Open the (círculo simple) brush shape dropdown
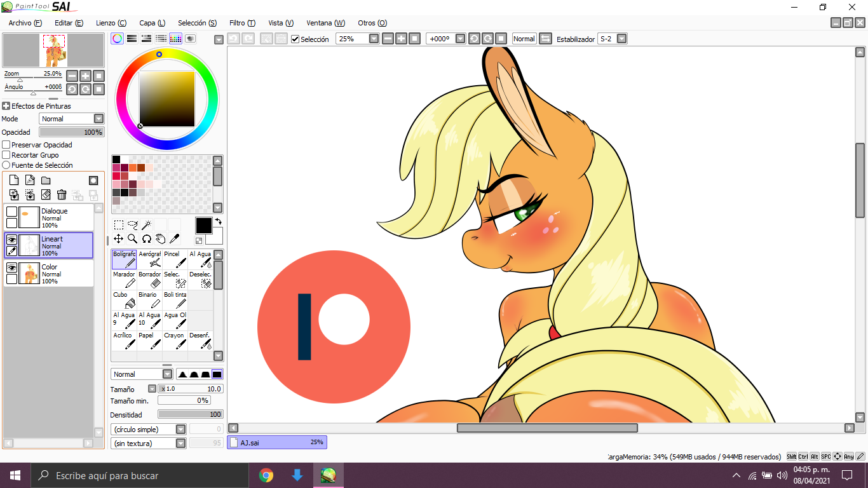This screenshot has height=488, width=868. (180, 430)
